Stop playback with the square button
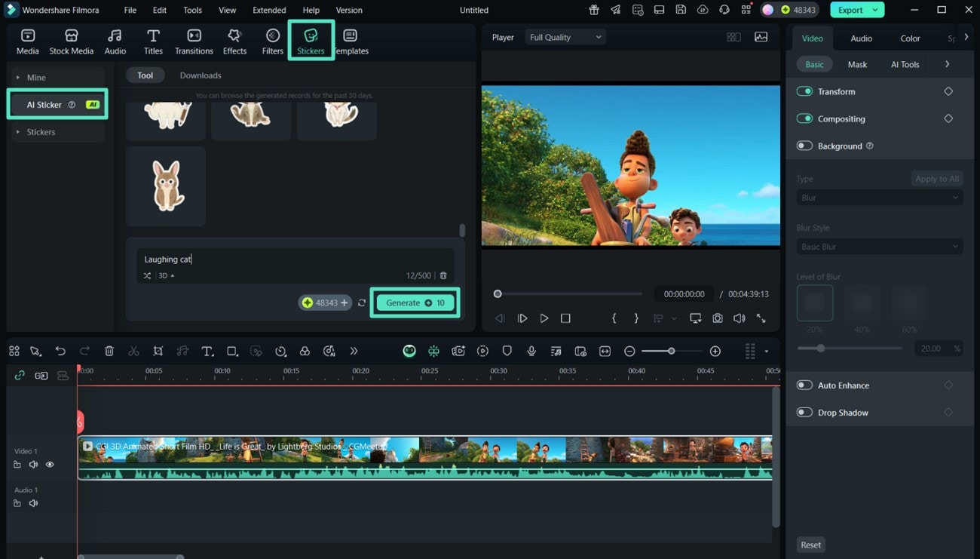Viewport: 980px width, 559px height. (565, 318)
